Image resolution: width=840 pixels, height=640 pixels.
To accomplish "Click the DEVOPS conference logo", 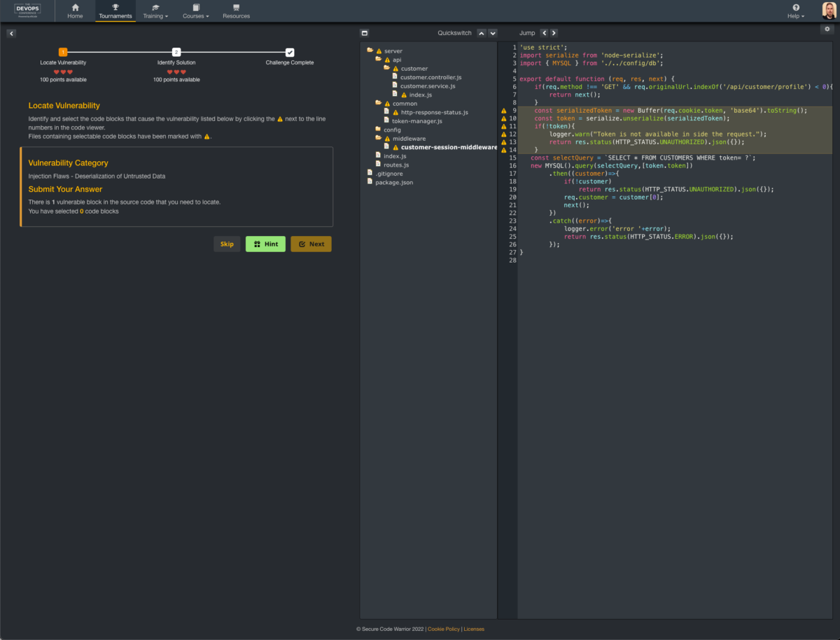I will (27, 11).
